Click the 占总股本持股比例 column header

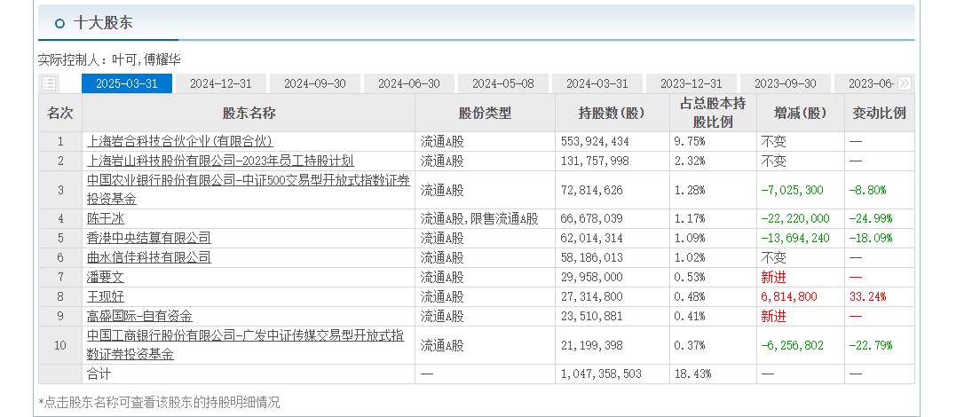(713, 113)
